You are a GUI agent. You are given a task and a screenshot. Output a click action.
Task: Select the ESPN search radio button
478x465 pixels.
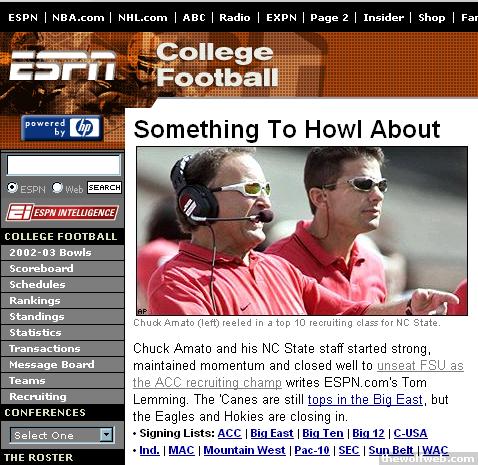[12, 188]
